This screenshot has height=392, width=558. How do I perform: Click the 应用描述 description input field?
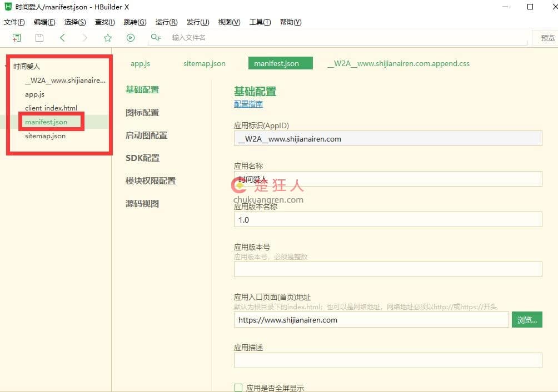pyautogui.click(x=387, y=360)
